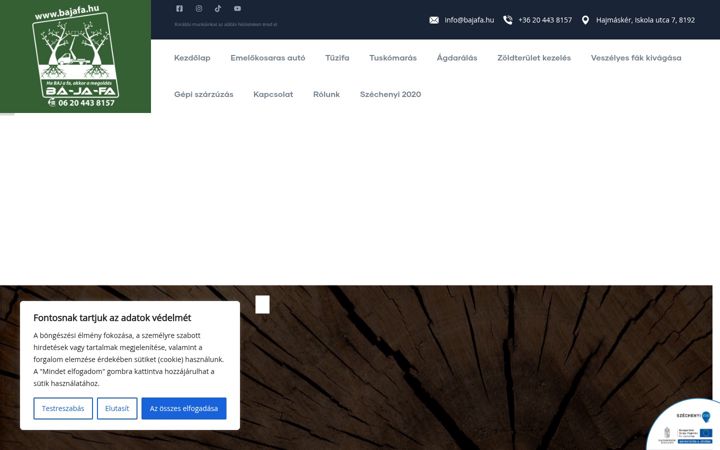This screenshot has height=450, width=720.
Task: Open the Tuskómarás menu item
Action: pyautogui.click(x=393, y=58)
